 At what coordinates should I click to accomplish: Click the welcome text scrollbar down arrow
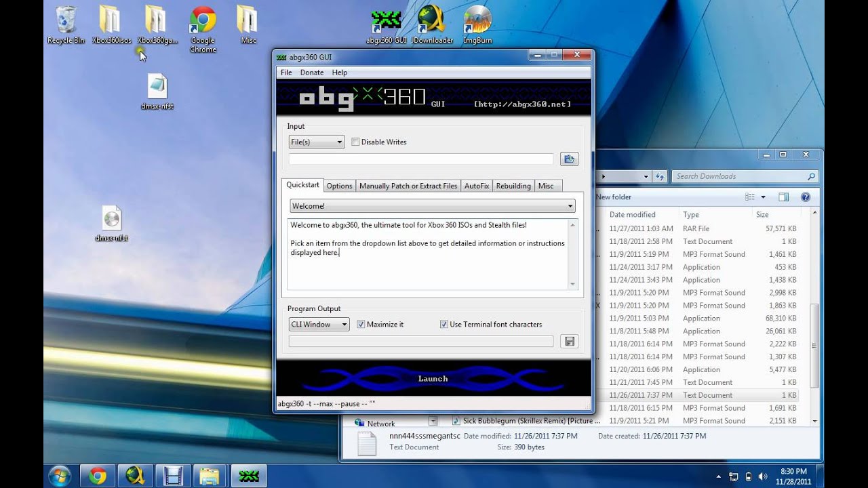[572, 284]
